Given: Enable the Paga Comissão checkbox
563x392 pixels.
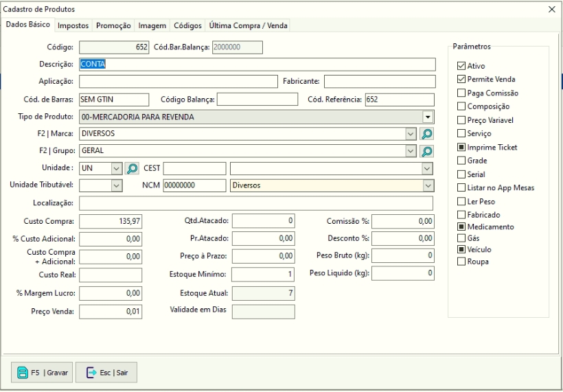Looking at the screenshot, I should (461, 93).
